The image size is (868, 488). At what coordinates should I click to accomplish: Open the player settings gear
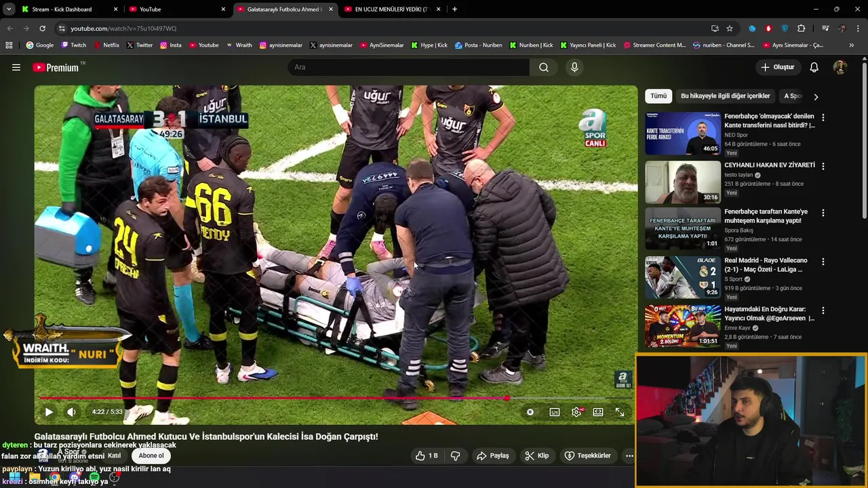576,411
